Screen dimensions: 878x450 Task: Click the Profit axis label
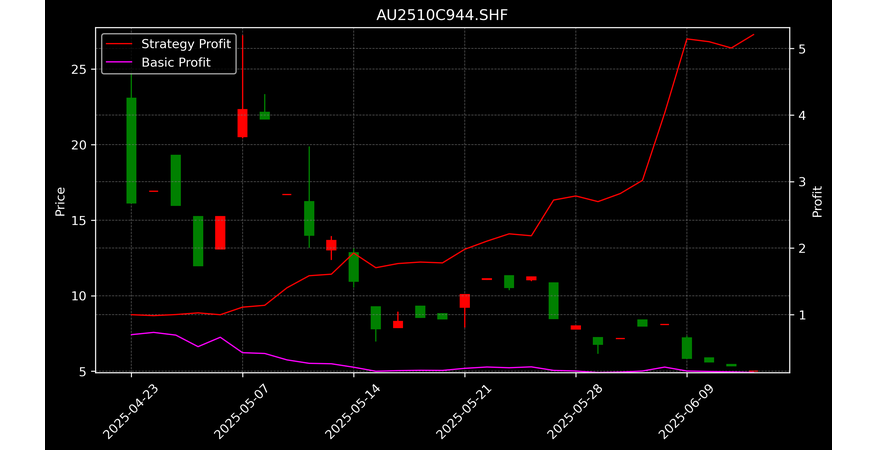coord(818,202)
